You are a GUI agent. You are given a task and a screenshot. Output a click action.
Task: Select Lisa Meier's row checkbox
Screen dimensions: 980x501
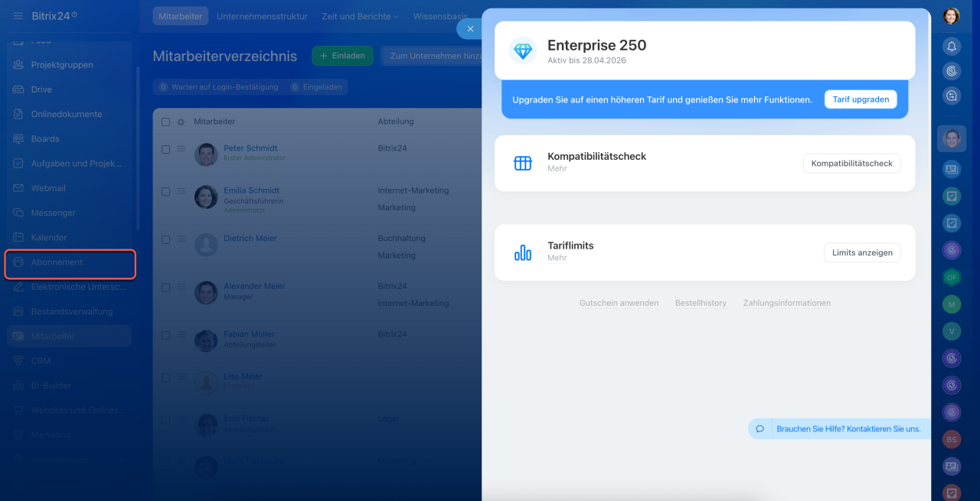[166, 378]
